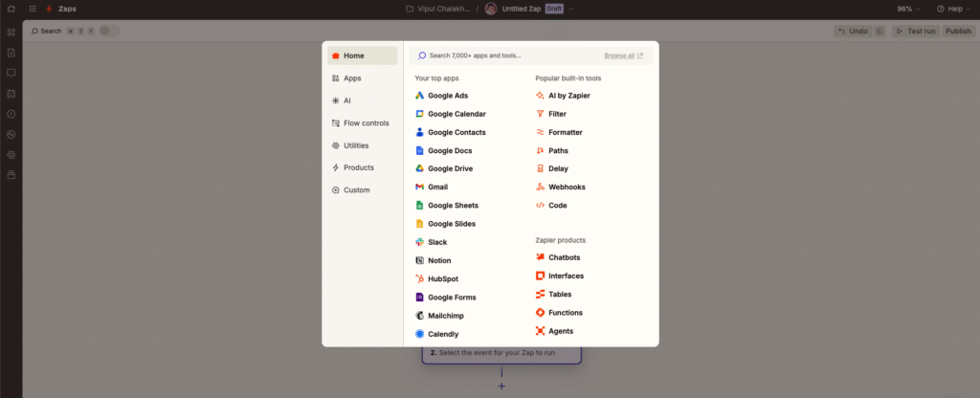Open the version history icon next to Undo
This screenshot has height=398, width=980.
pyautogui.click(x=880, y=31)
